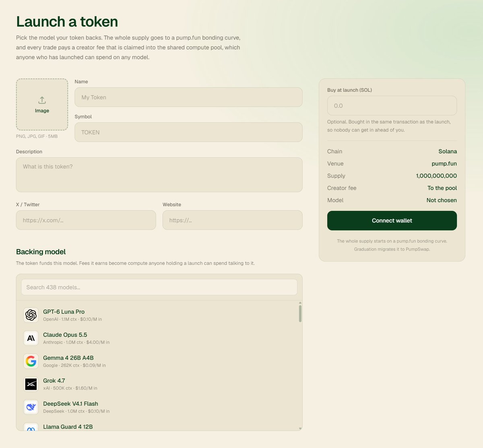Click the Symbol input field
The width and height of the screenshot is (483, 448).
coord(188,132)
